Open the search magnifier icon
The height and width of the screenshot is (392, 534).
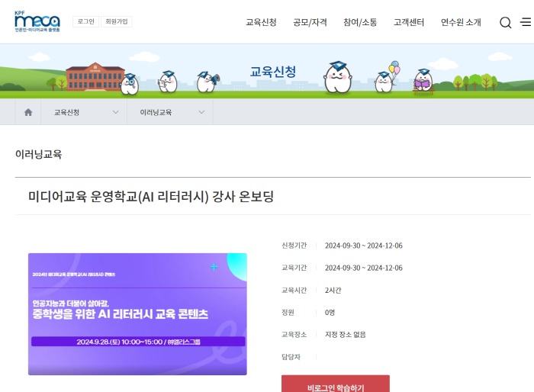(505, 22)
